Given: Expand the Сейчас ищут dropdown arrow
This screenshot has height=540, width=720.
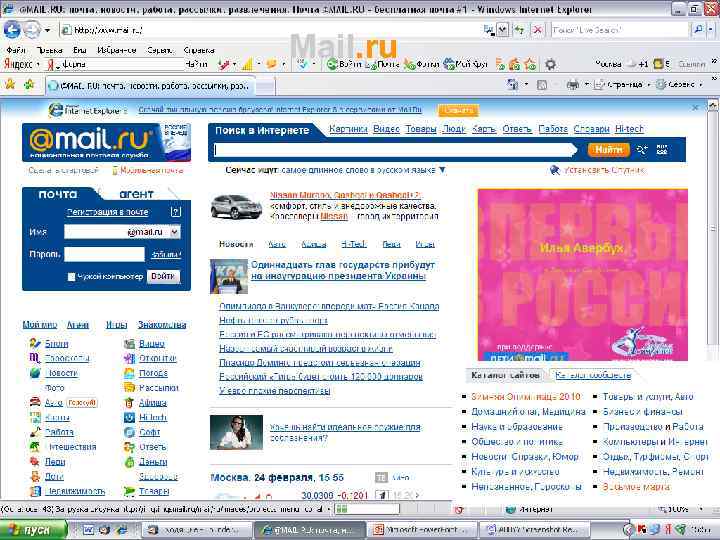Looking at the screenshot, I should 442,170.
